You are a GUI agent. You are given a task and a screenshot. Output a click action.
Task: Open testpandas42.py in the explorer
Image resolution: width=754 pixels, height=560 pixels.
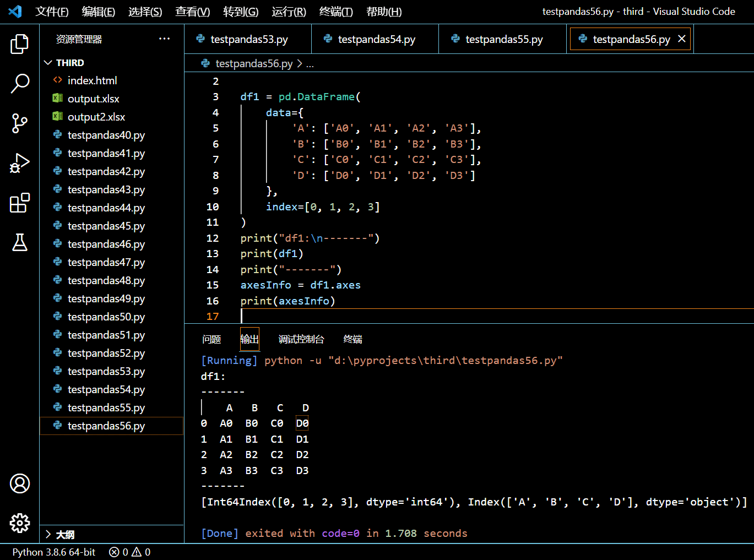coord(112,171)
